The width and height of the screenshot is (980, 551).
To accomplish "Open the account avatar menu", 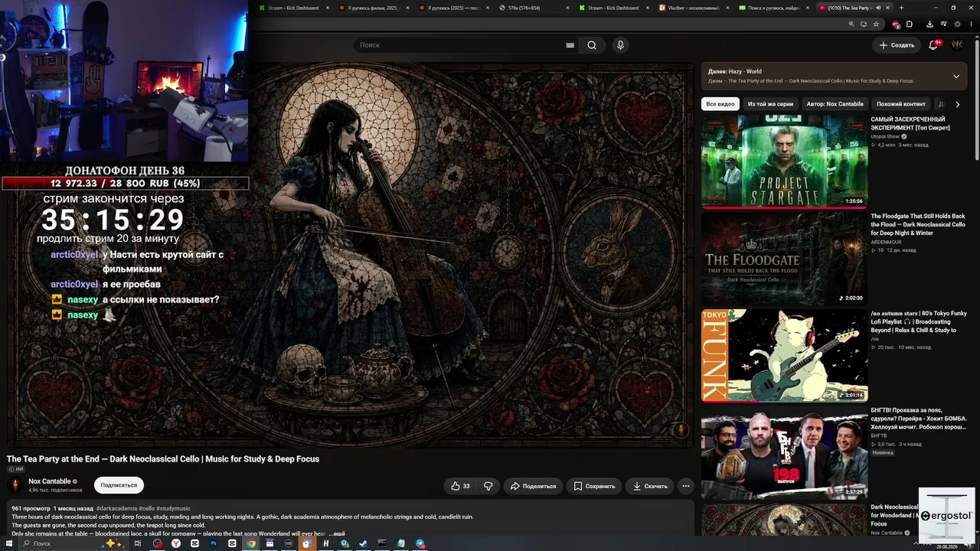I will 957,45.
